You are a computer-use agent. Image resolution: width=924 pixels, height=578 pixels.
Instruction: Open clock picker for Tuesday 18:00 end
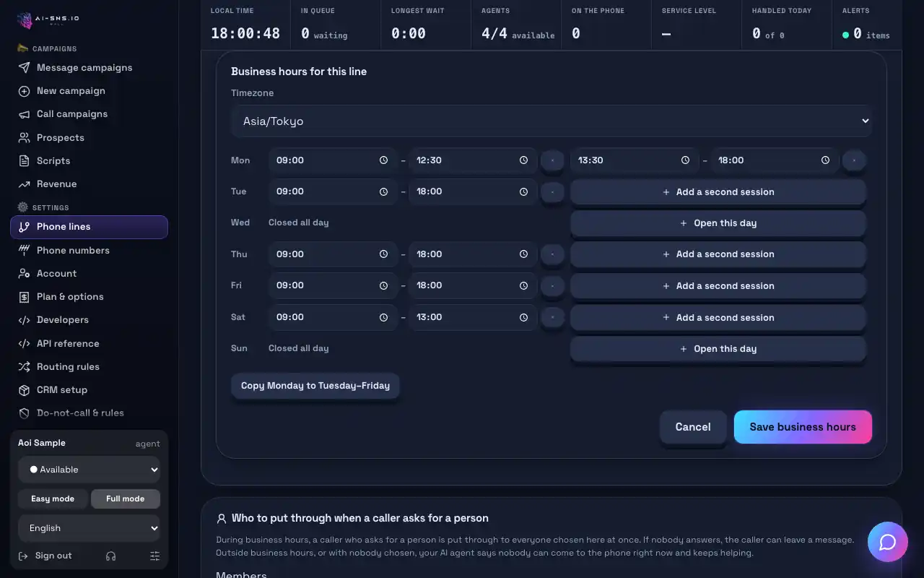click(x=523, y=191)
